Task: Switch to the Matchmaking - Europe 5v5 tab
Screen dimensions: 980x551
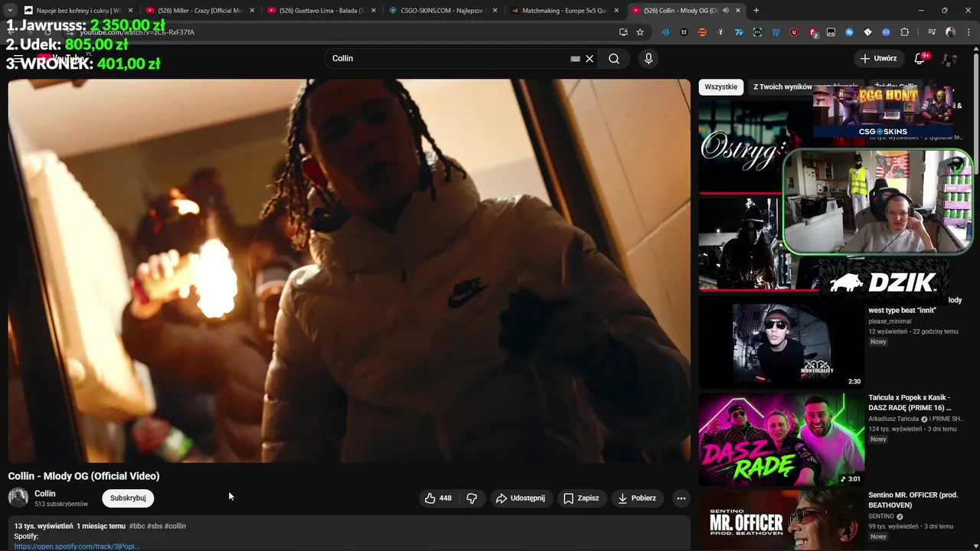Action: (564, 11)
